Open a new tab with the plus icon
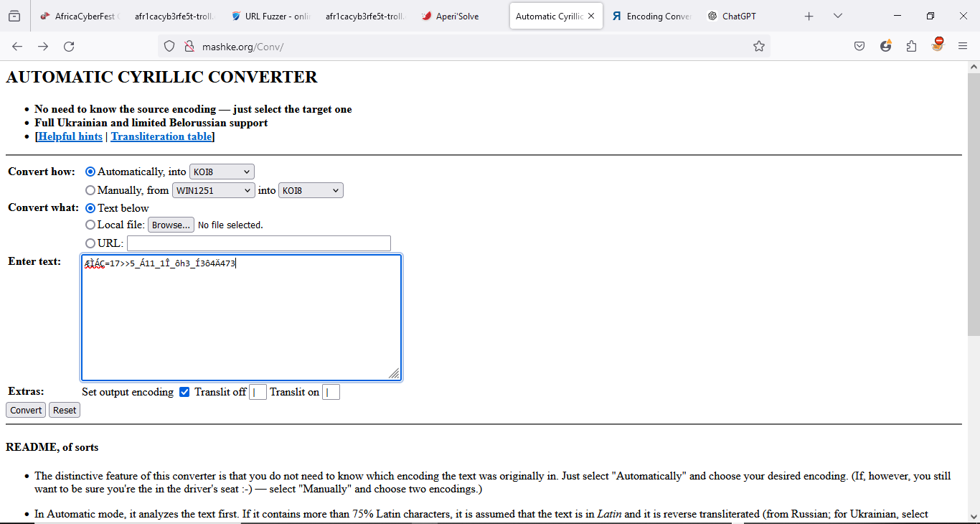Viewport: 980px width, 524px height. (x=809, y=16)
